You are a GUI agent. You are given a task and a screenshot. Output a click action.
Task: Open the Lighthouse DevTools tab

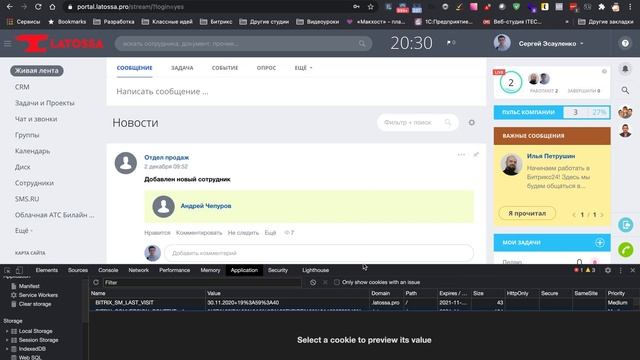[x=315, y=270]
